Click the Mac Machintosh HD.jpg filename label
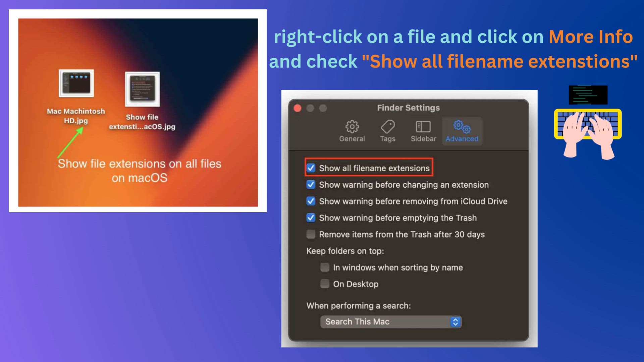Image resolution: width=644 pixels, height=362 pixels. coord(76,116)
